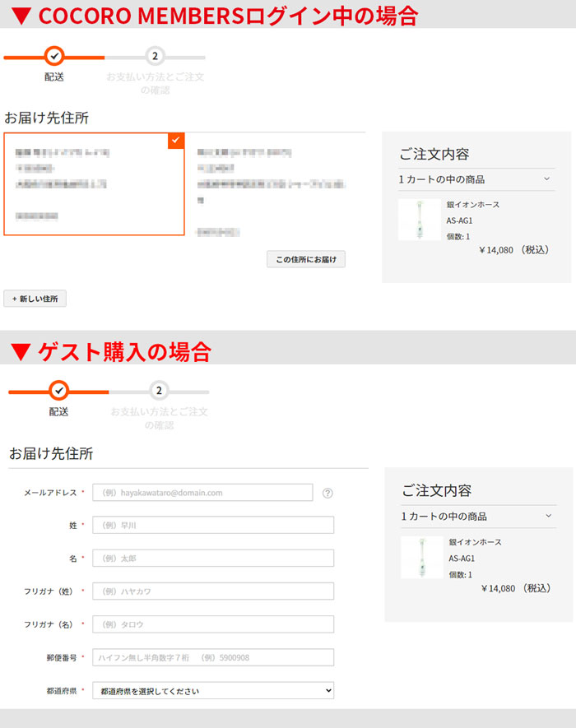Select the first blurred address card
576x728 pixels.
[x=94, y=184]
